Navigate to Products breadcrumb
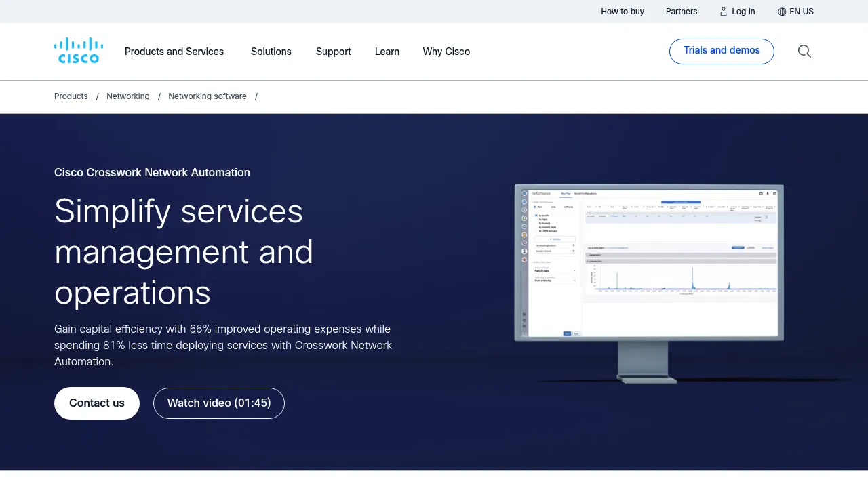The width and height of the screenshot is (868, 488). [x=71, y=96]
